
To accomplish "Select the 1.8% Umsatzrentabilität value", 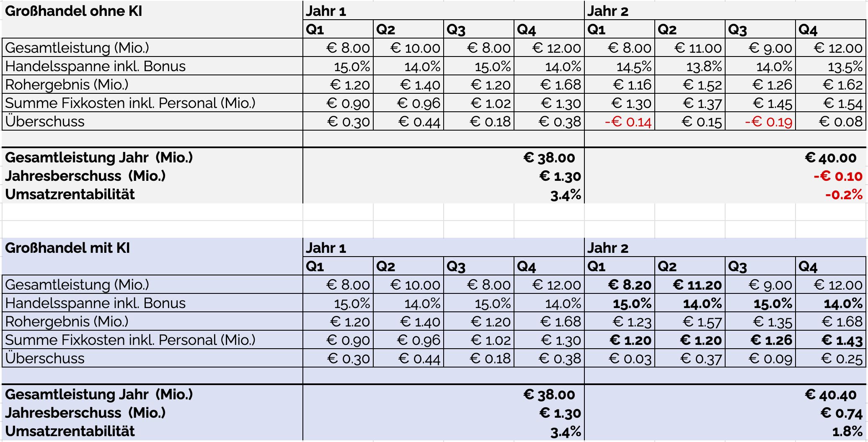I will (x=847, y=432).
